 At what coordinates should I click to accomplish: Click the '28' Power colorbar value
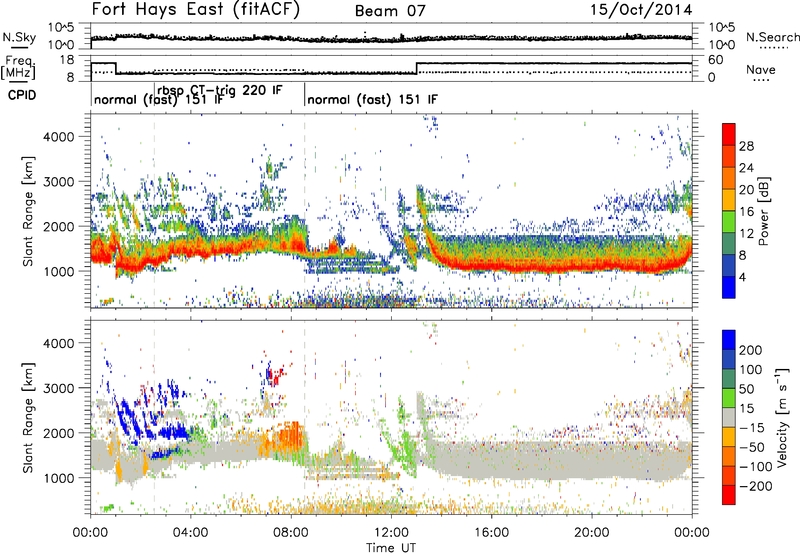pyautogui.click(x=746, y=146)
